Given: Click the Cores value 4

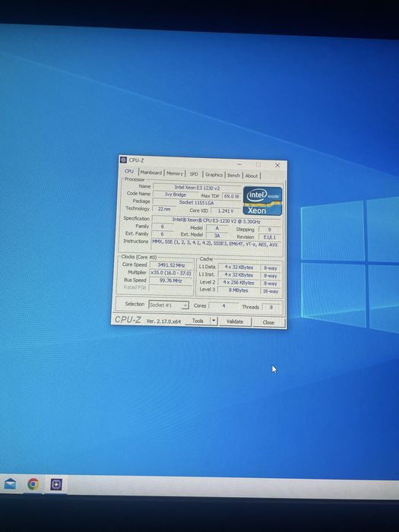Looking at the screenshot, I should click(x=223, y=306).
